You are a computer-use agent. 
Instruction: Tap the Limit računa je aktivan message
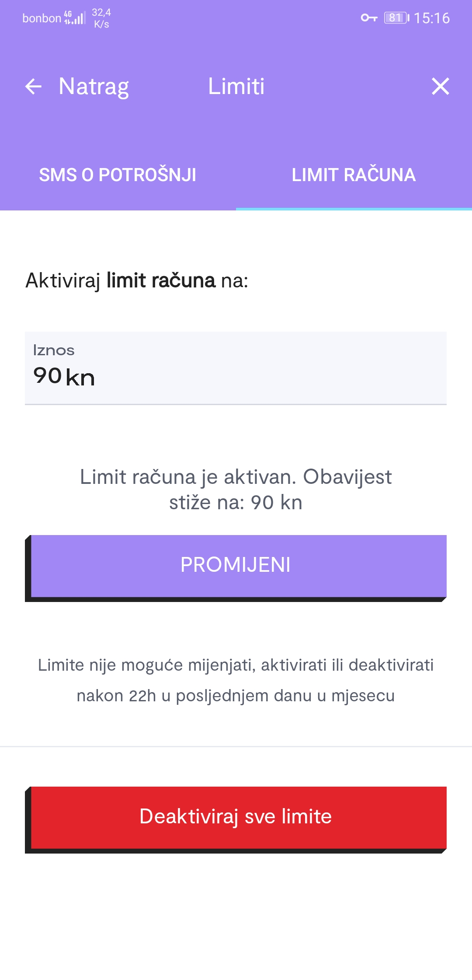(x=236, y=489)
